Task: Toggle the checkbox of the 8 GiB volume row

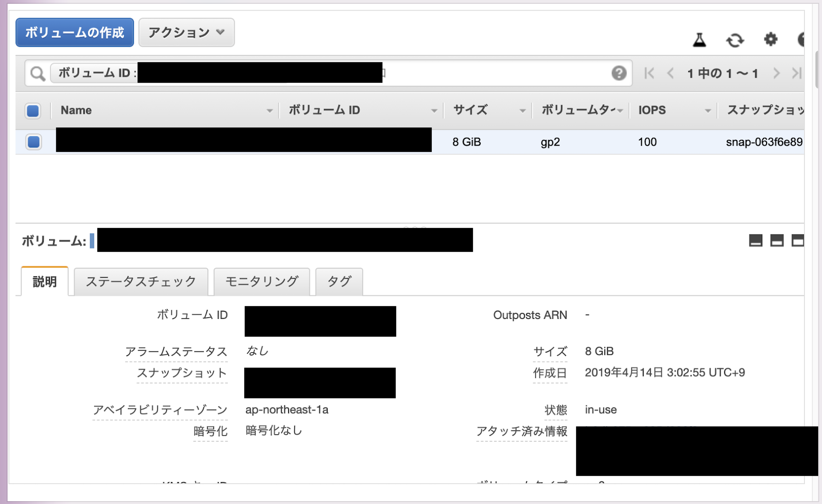Action: tap(34, 142)
